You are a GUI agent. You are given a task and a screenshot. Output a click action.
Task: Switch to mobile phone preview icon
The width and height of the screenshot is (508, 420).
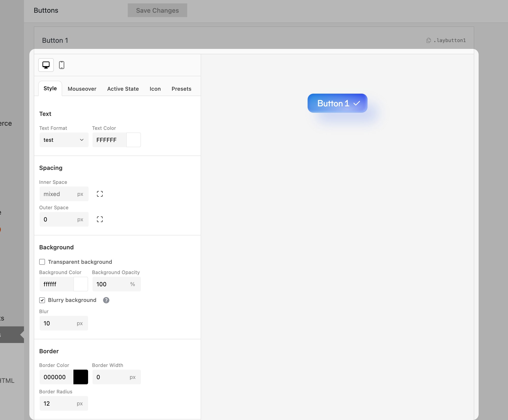click(x=62, y=65)
